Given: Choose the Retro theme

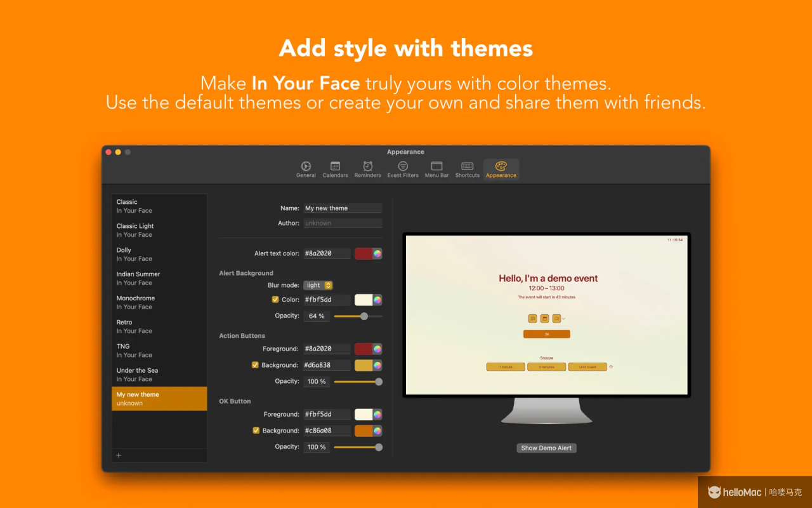Looking at the screenshot, I should point(159,326).
